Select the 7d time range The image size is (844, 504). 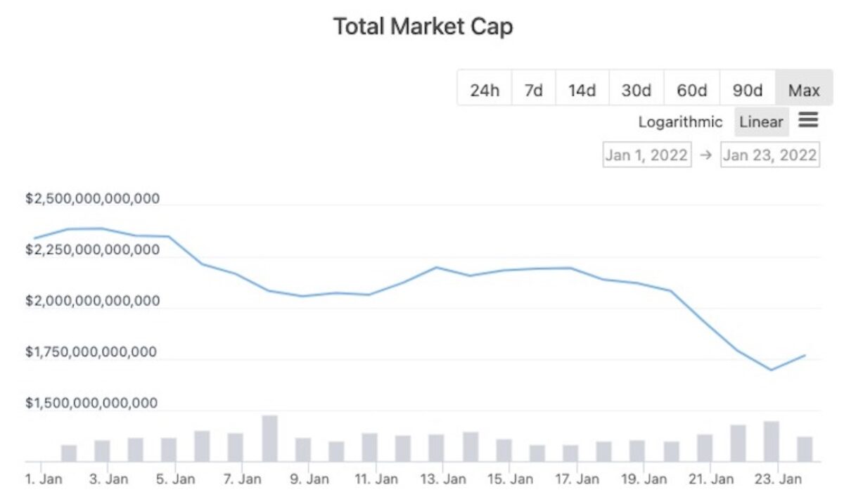[x=534, y=90]
